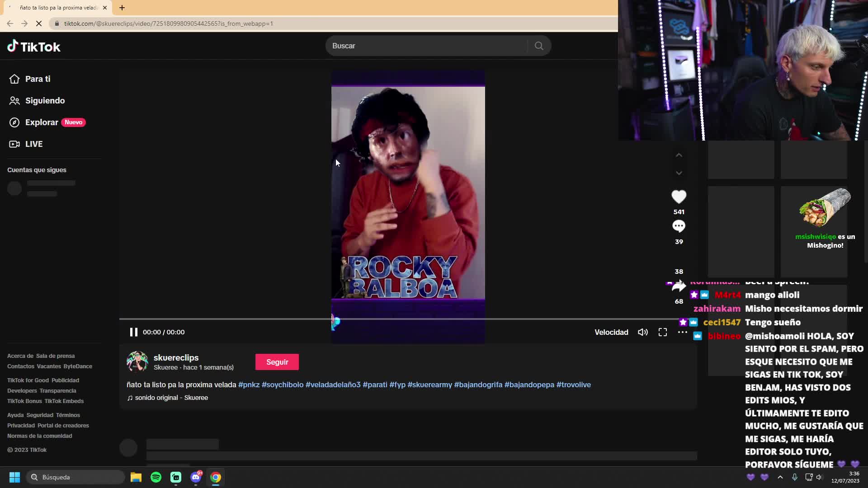The image size is (868, 488).
Task: Open the #trovolive hashtag
Action: [574, 385]
